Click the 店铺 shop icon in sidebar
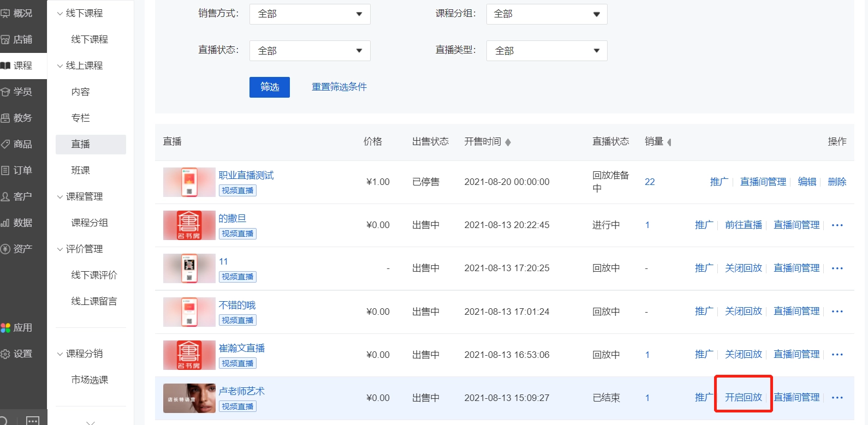Image resolution: width=868 pixels, height=425 pixels. point(5,39)
